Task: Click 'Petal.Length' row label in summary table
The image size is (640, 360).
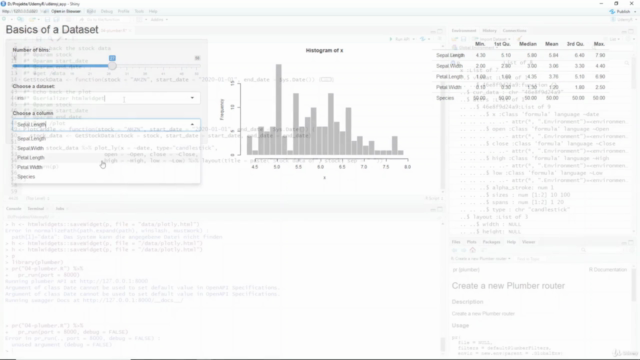Action: click(449, 77)
